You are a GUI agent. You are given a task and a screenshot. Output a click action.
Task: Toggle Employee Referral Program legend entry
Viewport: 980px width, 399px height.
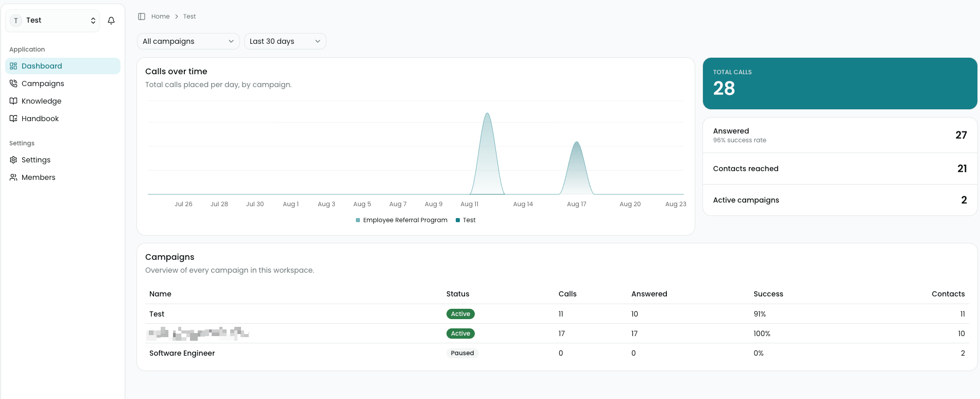coord(402,220)
